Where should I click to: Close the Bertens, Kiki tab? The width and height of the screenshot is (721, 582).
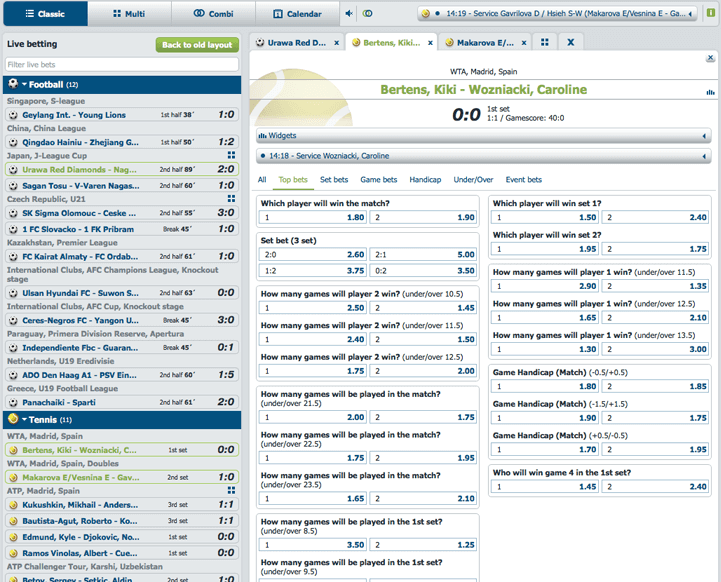[430, 43]
